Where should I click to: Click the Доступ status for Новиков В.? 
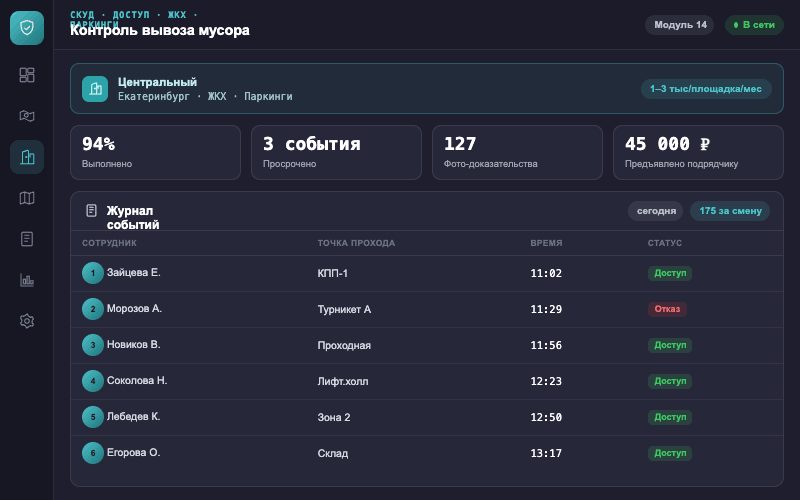coord(670,345)
